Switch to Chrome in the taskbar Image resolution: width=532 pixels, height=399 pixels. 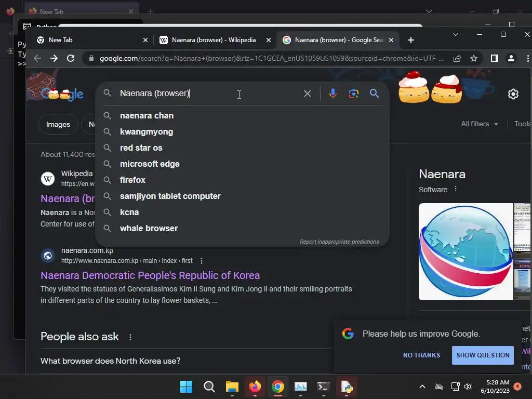(278, 387)
